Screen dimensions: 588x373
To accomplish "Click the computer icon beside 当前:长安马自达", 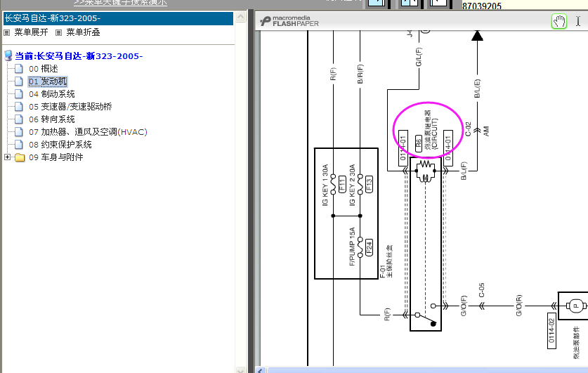I will tap(8, 56).
